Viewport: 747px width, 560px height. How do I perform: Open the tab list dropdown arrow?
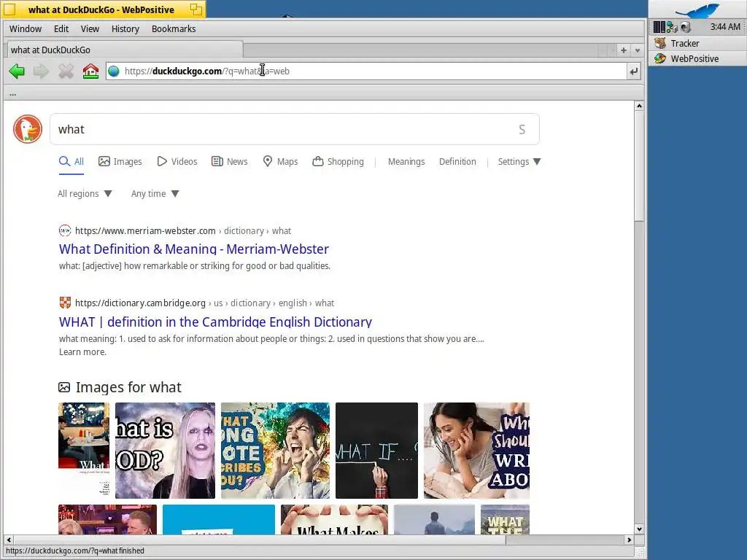(x=638, y=50)
